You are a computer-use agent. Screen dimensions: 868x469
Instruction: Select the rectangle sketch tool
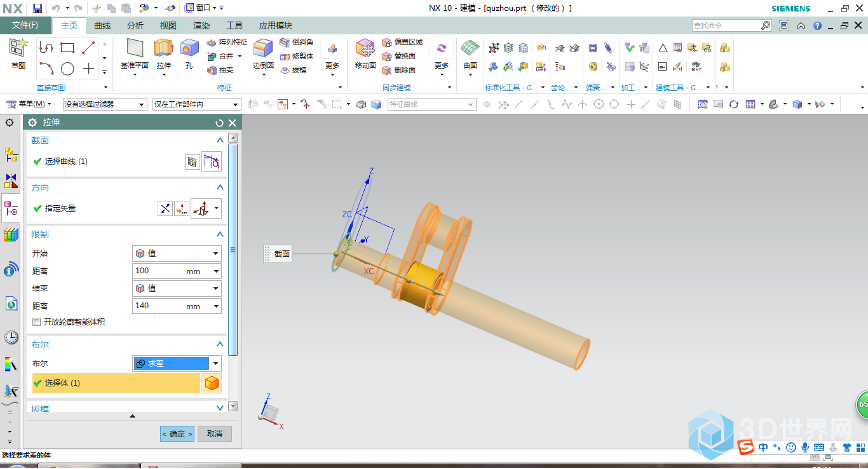[x=67, y=48]
